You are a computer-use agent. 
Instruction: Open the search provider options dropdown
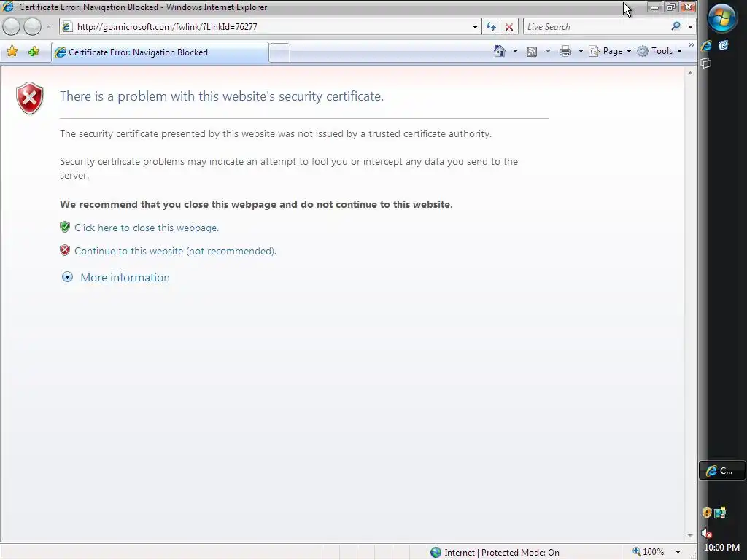click(690, 27)
